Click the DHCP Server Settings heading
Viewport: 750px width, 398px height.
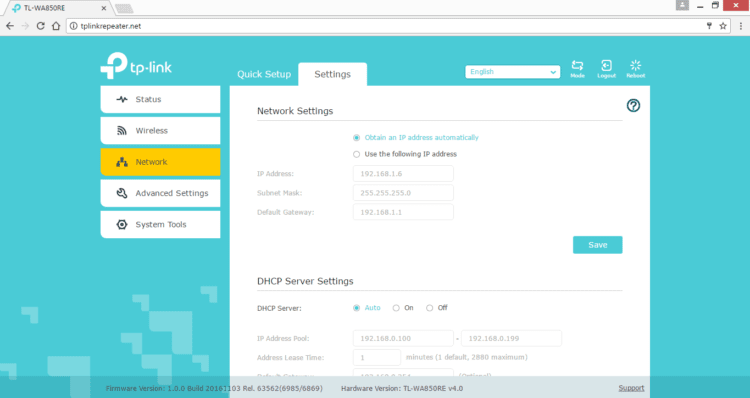305,281
